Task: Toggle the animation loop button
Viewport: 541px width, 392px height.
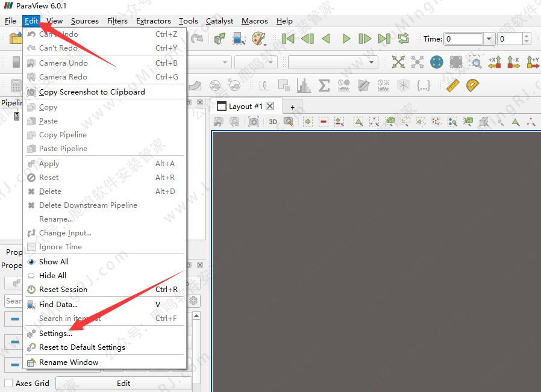Action: coord(403,39)
